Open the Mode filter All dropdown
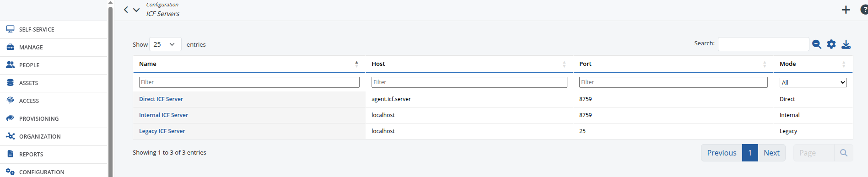 pos(813,82)
